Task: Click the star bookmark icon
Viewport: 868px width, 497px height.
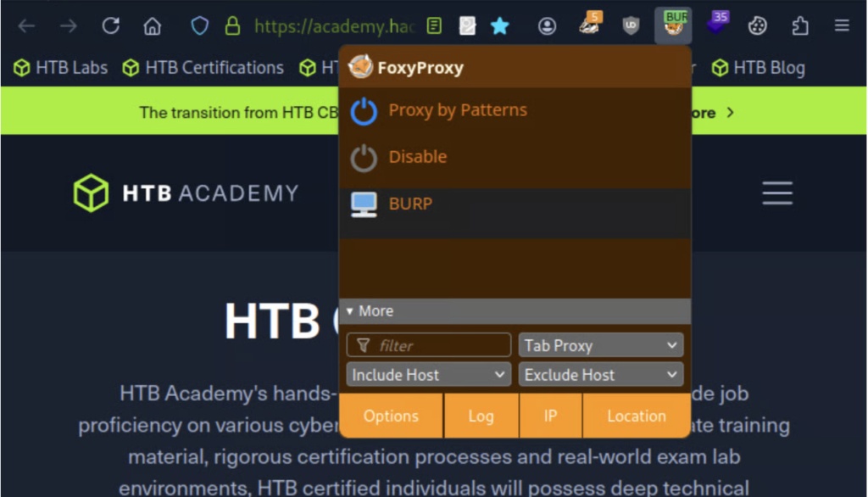Action: [500, 26]
